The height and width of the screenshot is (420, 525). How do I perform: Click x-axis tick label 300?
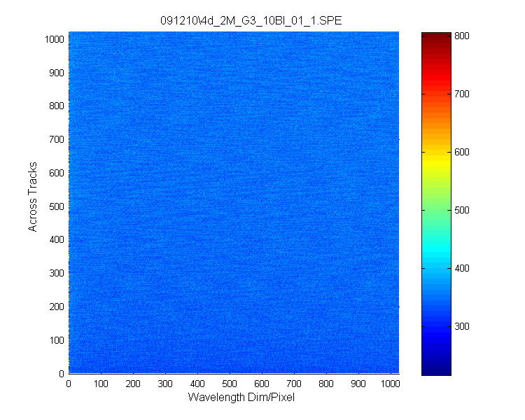pos(165,384)
